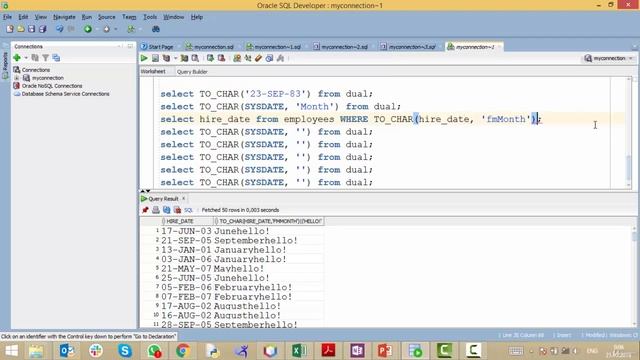Click the blue Undo arrow icon
The image size is (640, 360).
pos(60,29)
